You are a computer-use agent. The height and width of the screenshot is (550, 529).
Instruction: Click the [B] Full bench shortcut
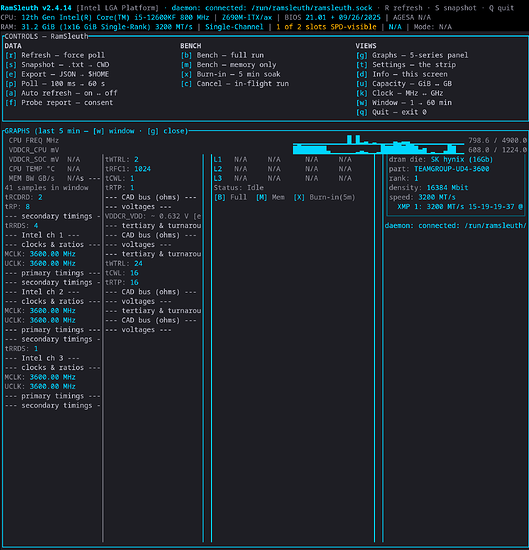tap(230, 197)
